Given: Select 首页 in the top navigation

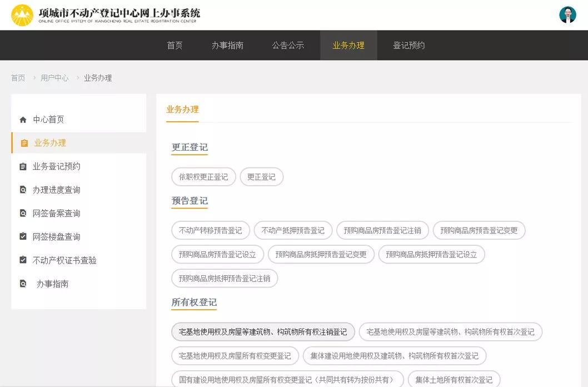Looking at the screenshot, I should pyautogui.click(x=175, y=45).
